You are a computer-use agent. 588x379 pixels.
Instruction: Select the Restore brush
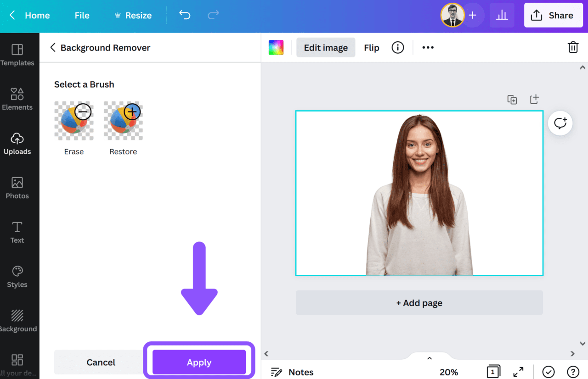click(x=123, y=120)
